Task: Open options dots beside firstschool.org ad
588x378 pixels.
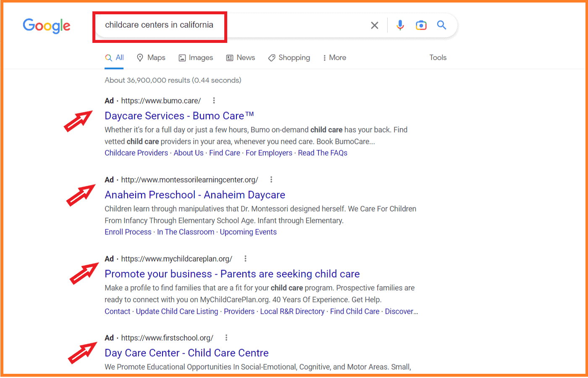Action: coord(226,338)
